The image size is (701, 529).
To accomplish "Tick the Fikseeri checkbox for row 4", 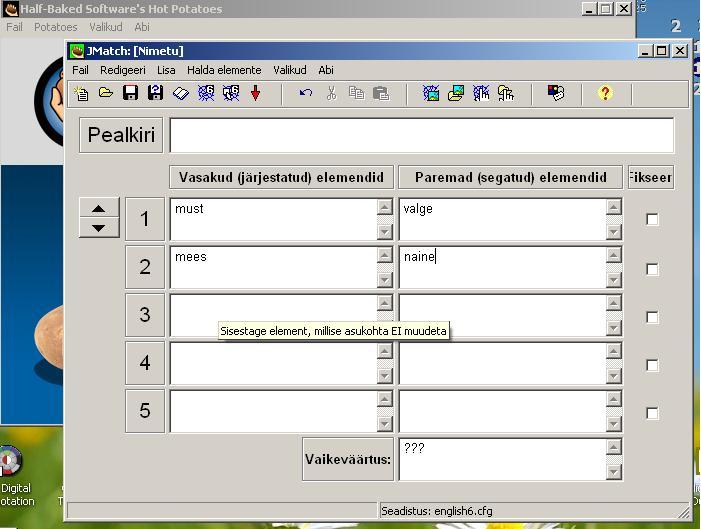I will (x=652, y=365).
